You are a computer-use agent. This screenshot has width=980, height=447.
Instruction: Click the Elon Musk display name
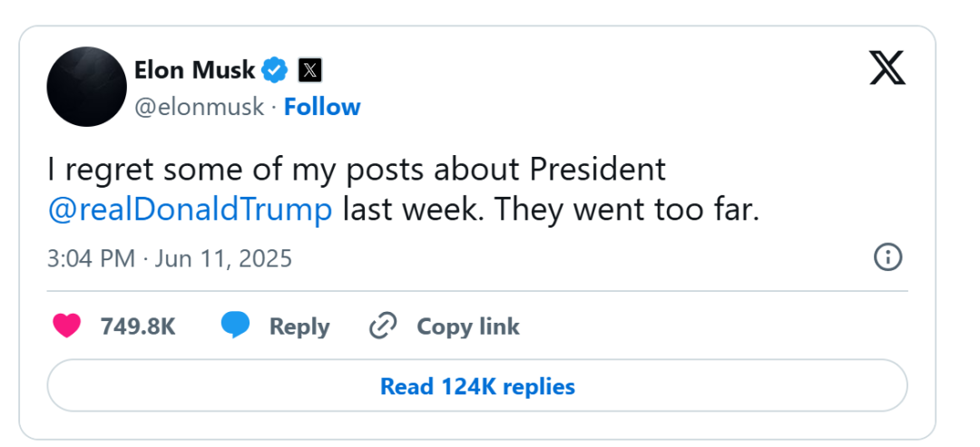pos(194,69)
